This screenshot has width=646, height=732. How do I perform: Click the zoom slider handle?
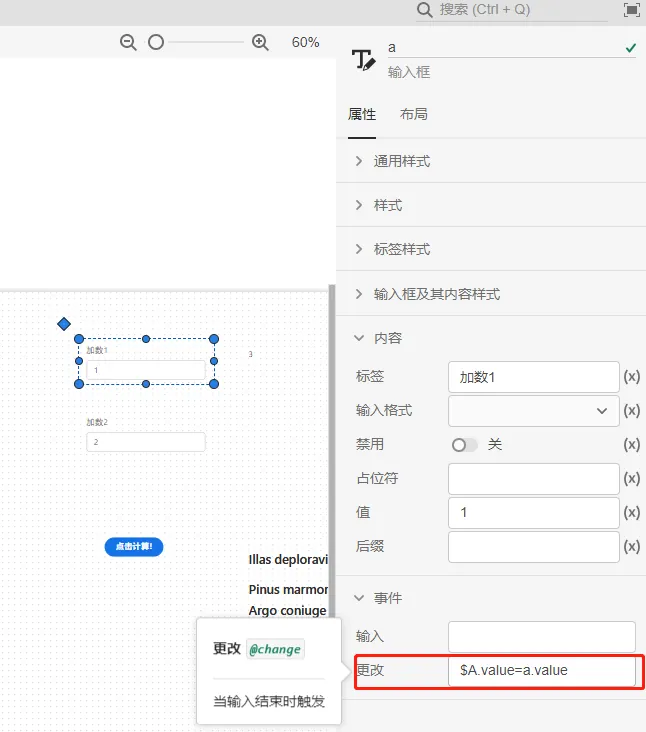click(156, 42)
